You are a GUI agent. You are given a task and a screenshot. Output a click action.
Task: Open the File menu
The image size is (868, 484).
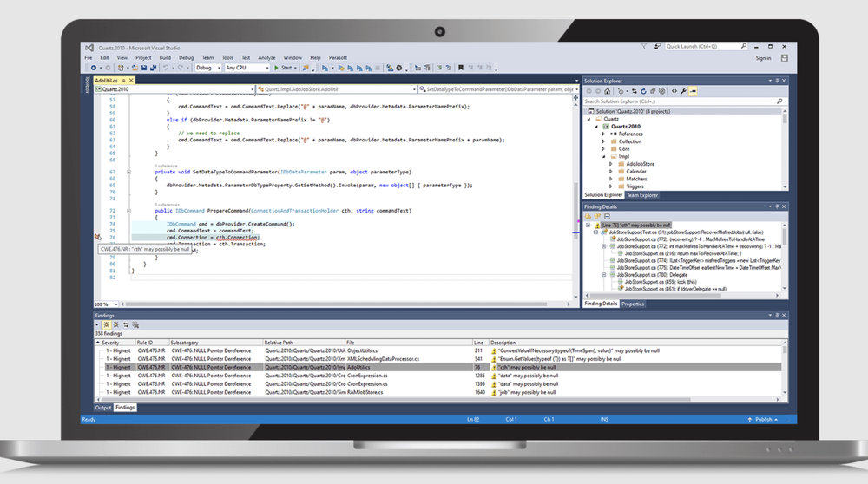89,57
